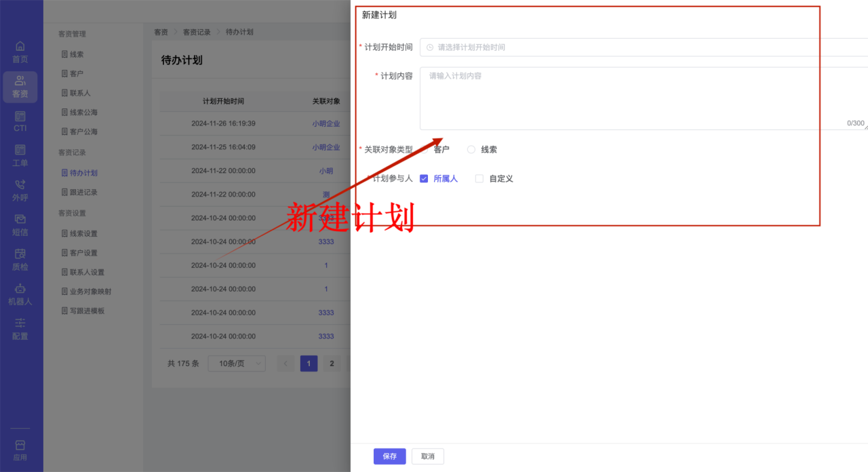Image resolution: width=868 pixels, height=472 pixels.
Task: Click the 保存 save button
Action: coord(389,456)
